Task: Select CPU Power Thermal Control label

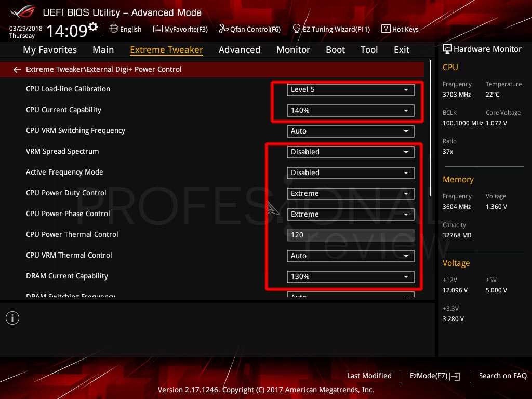Action: click(72, 234)
